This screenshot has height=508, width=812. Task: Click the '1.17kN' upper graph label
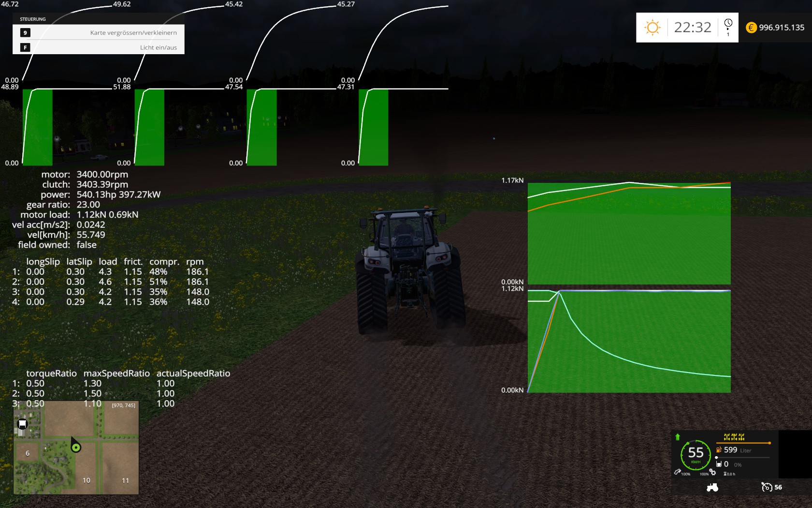512,180
